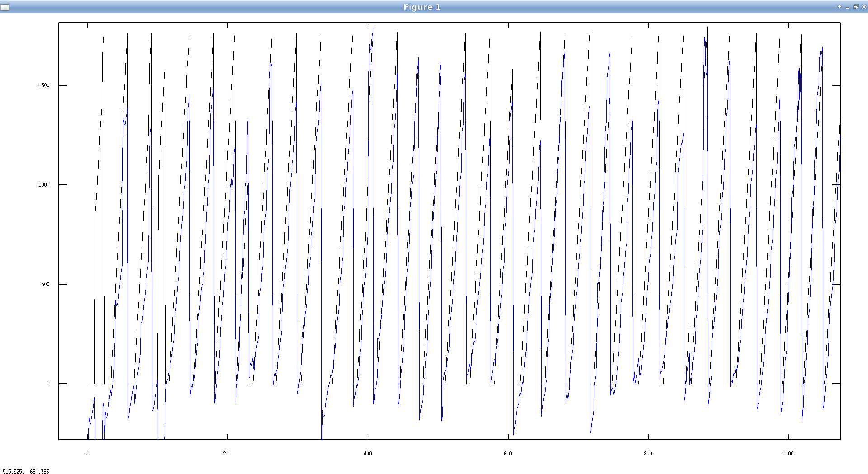
Task: Select the 1500 y-axis tick label
Action: (x=44, y=85)
